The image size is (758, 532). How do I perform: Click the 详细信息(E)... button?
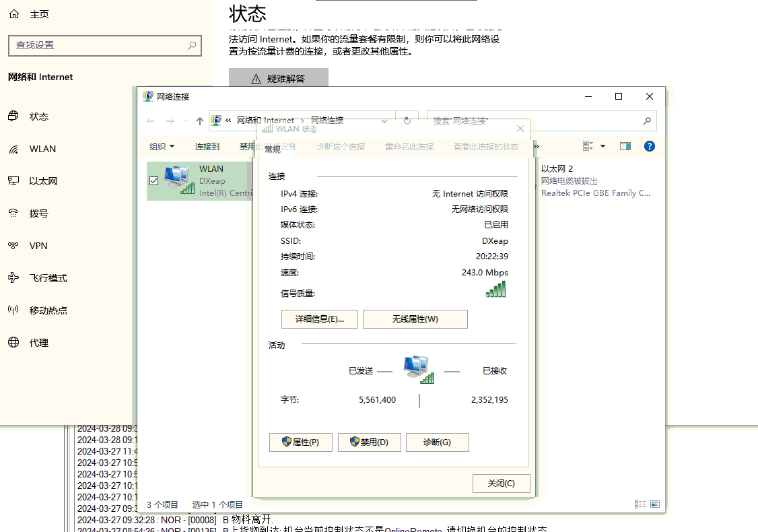pyautogui.click(x=320, y=319)
